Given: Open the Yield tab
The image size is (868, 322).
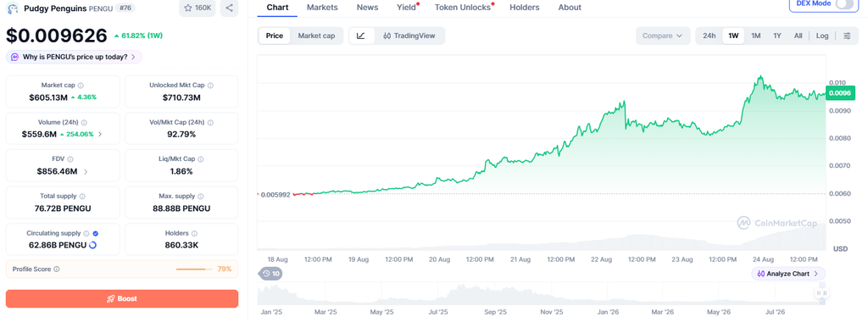Looking at the screenshot, I should point(406,8).
